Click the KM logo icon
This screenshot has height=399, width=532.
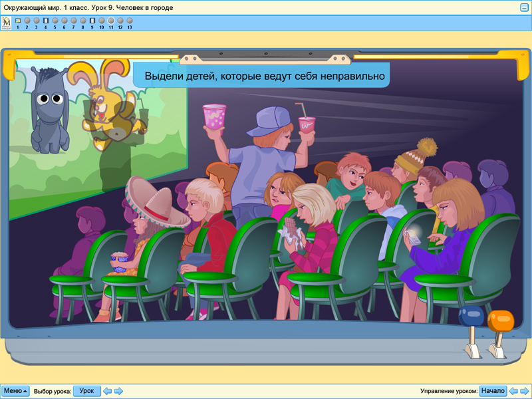pyautogui.click(x=7, y=23)
